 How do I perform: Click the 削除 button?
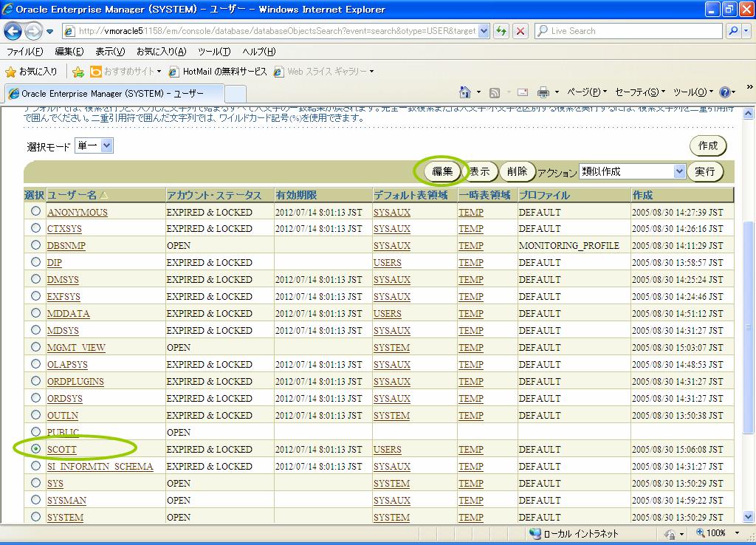518,171
